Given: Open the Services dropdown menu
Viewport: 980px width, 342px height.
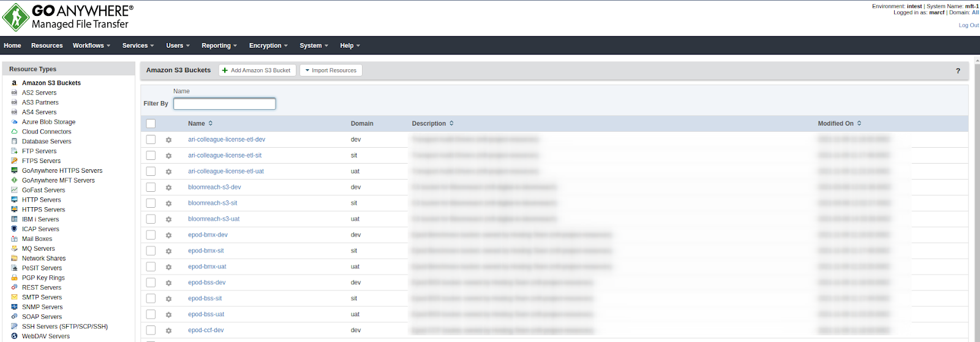Looking at the screenshot, I should (x=138, y=45).
